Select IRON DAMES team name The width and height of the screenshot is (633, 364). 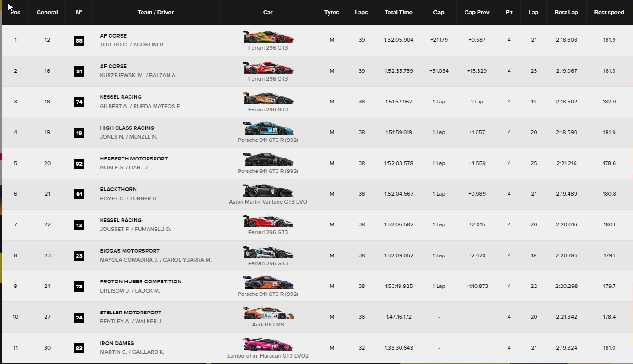tap(117, 343)
